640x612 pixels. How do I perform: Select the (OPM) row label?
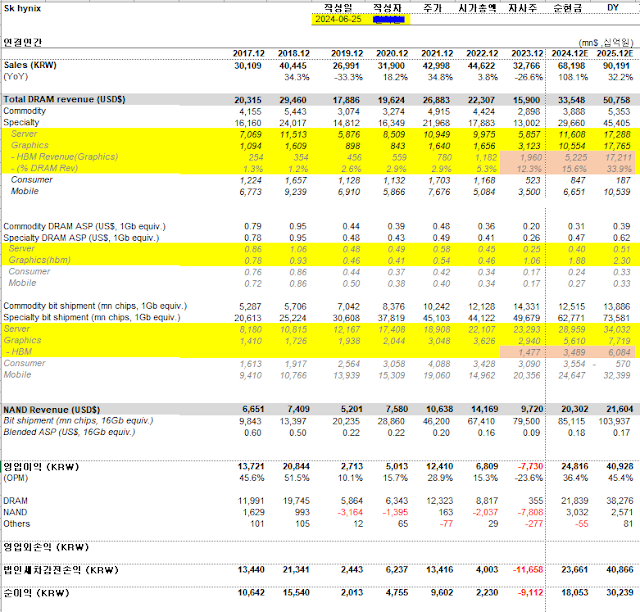coord(16,478)
